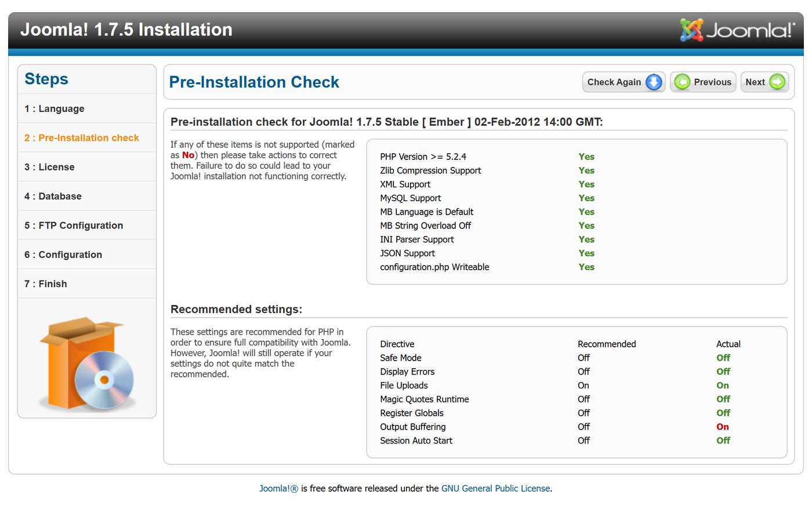Select step 4 : Database
The width and height of the screenshot is (812, 509).
pyautogui.click(x=53, y=197)
